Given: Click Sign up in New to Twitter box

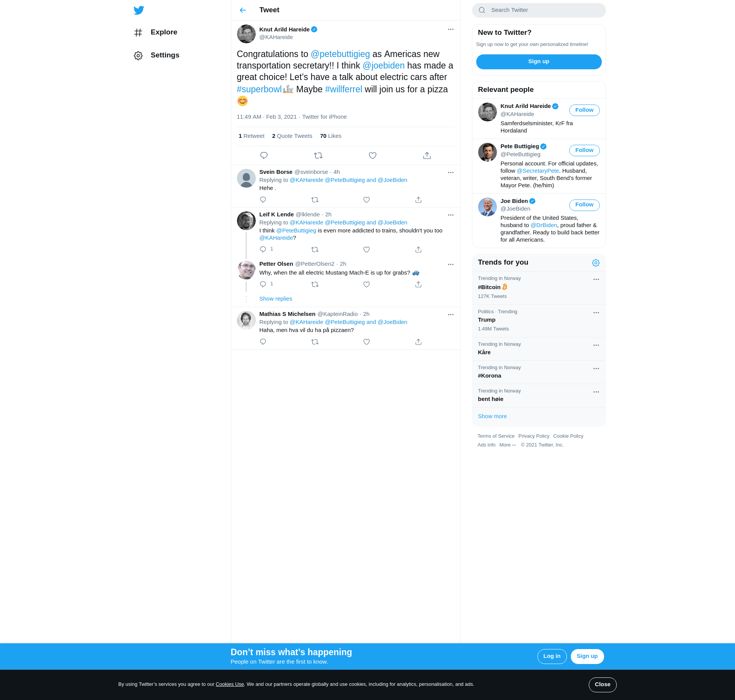Looking at the screenshot, I should click(x=539, y=62).
